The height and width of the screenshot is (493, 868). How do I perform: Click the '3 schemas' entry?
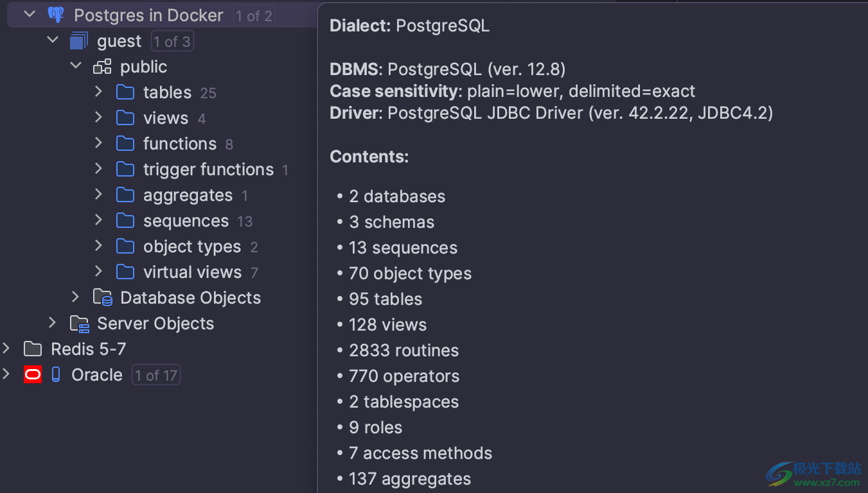click(391, 222)
